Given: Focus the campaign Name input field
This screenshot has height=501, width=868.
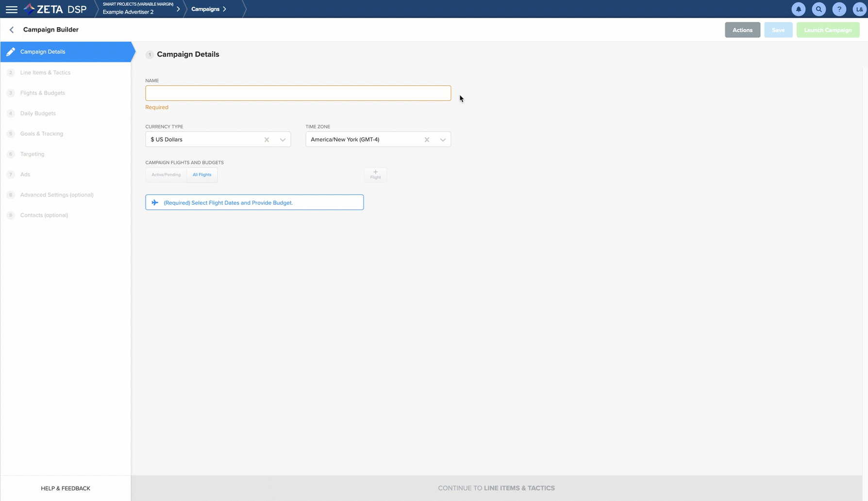Looking at the screenshot, I should coord(298,93).
